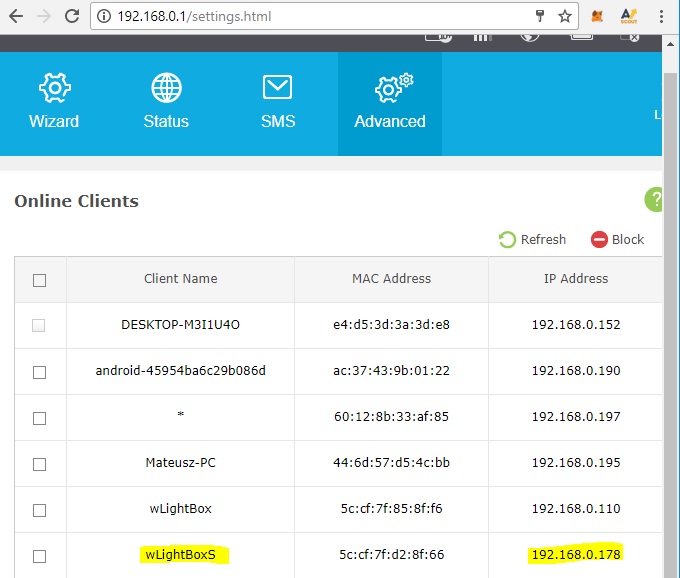The width and height of the screenshot is (680, 578).
Task: Click the page's vertical scrollbar
Action: click(671, 300)
